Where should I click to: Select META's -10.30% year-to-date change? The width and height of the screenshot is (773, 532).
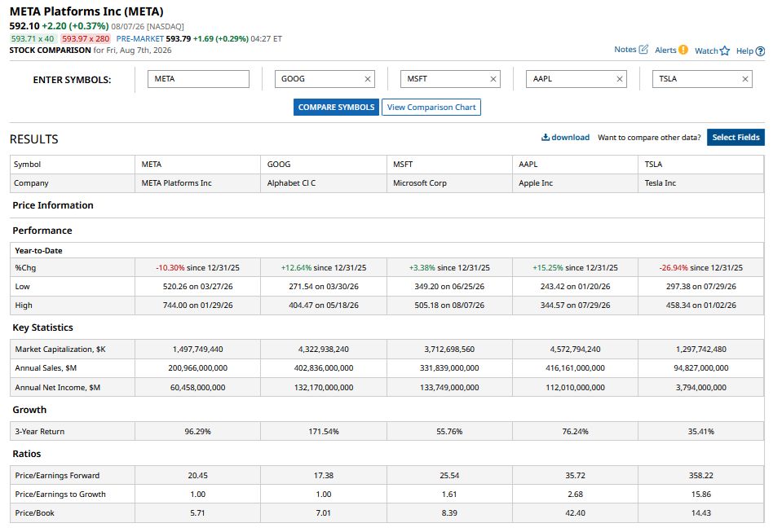click(170, 267)
